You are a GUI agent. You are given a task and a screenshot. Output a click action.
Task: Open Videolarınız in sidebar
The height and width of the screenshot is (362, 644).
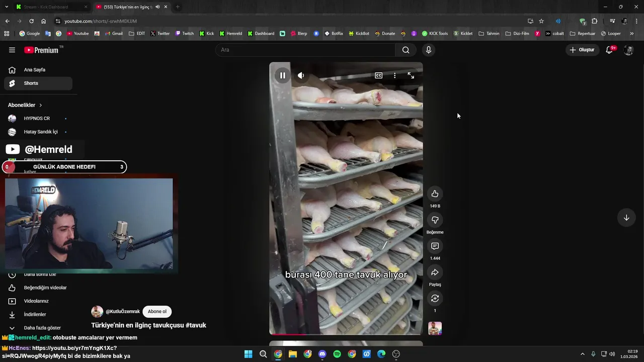(38, 301)
